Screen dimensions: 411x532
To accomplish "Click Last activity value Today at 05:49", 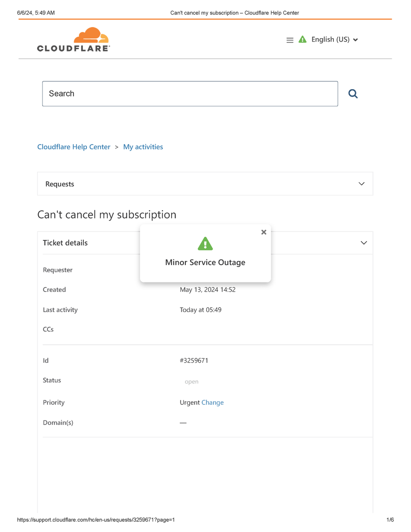I will (x=200, y=310).
